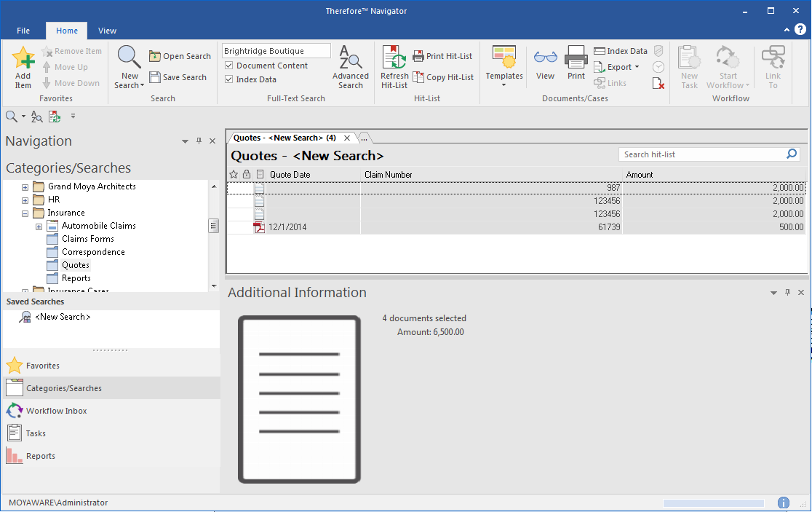Uncheck the Document Content checkbox
812x512 pixels.
pos(229,66)
